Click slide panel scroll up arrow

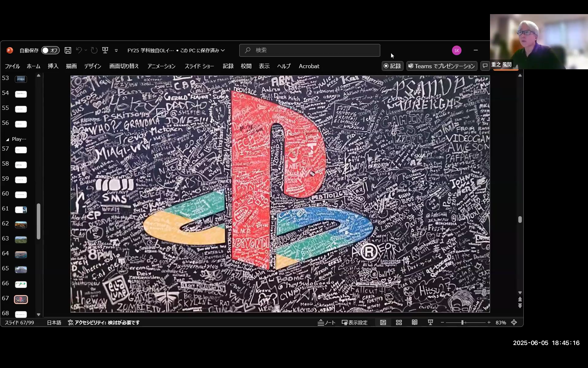pyautogui.click(x=39, y=75)
